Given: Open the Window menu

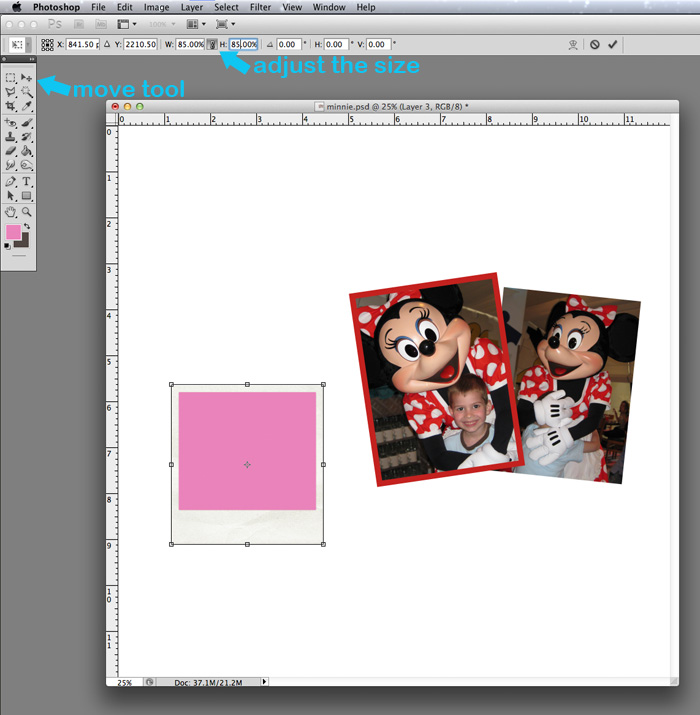Looking at the screenshot, I should point(329,7).
